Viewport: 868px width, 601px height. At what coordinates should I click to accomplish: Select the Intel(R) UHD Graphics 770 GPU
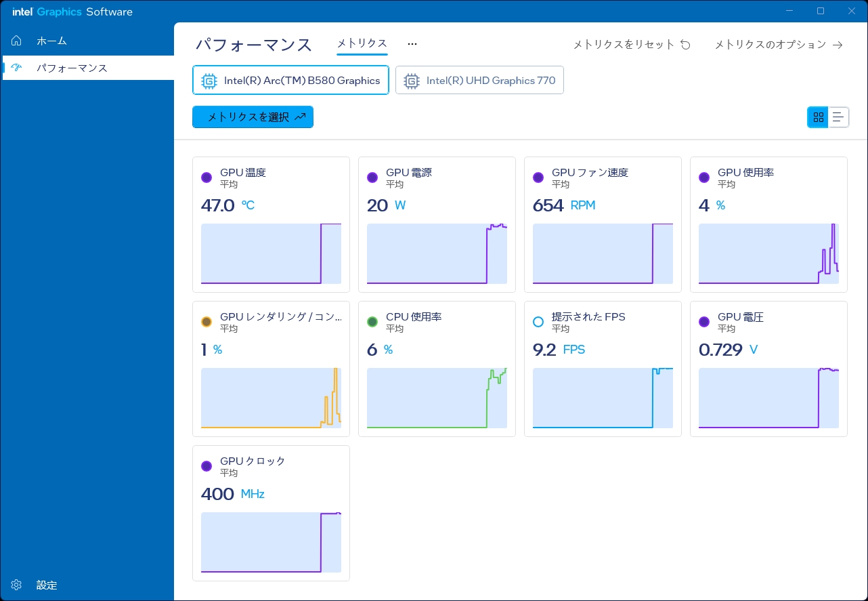tap(479, 81)
